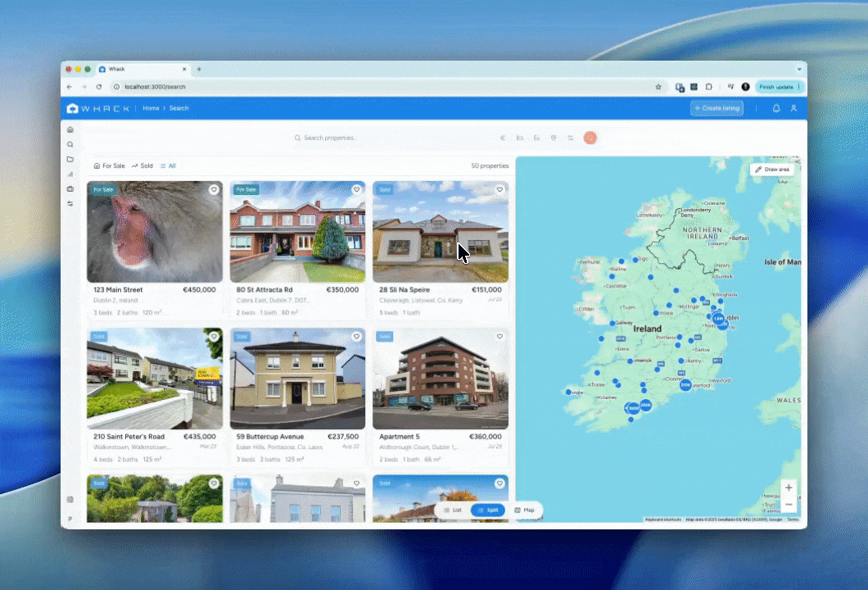The image size is (868, 590).
Task: Click the Draw area button on the map
Action: [772, 170]
